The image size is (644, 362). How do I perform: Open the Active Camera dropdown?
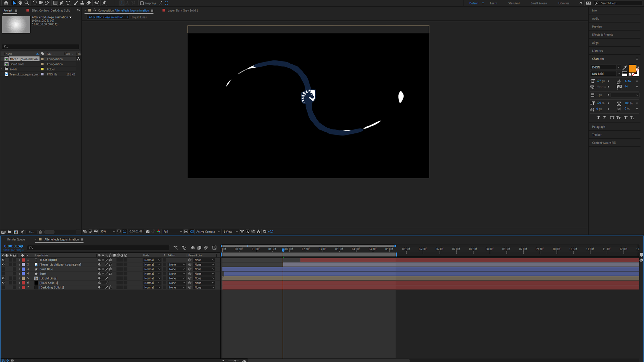tap(208, 231)
